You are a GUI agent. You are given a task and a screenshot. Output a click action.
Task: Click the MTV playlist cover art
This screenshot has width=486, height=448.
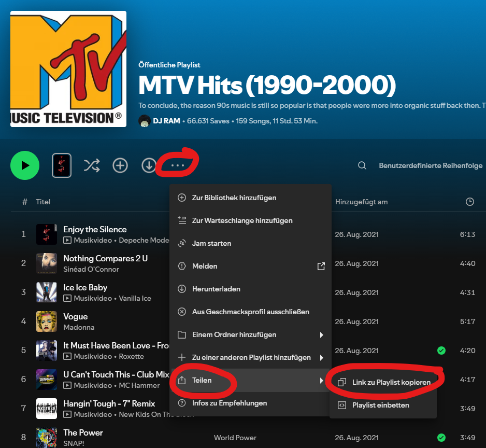(68, 69)
